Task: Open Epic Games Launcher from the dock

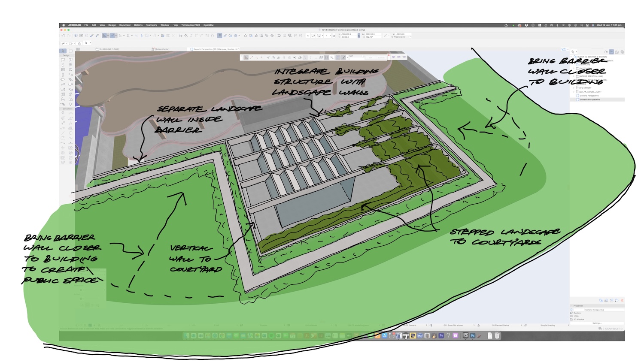Action: click(465, 336)
